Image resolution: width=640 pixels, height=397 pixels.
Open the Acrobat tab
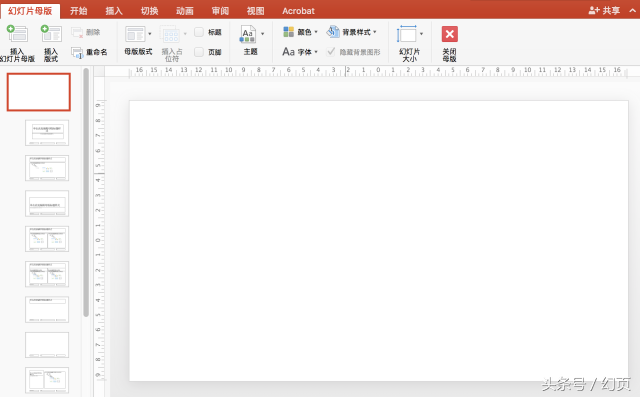coord(298,11)
